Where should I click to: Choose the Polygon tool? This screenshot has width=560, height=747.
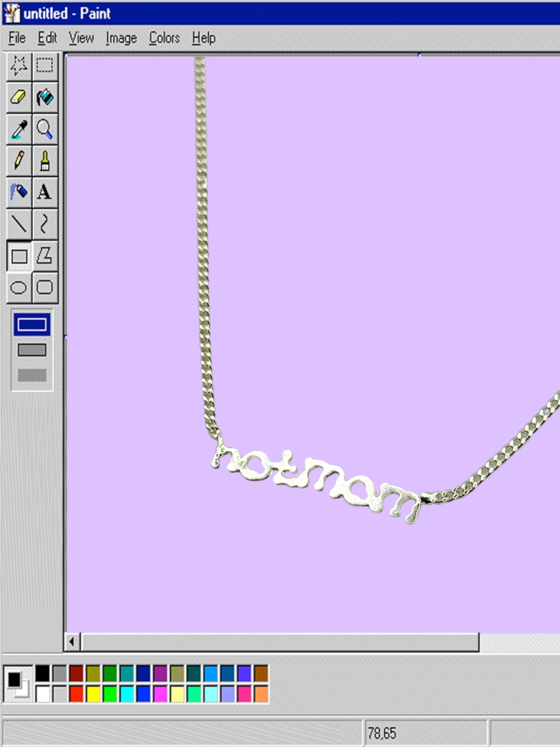[x=45, y=256]
